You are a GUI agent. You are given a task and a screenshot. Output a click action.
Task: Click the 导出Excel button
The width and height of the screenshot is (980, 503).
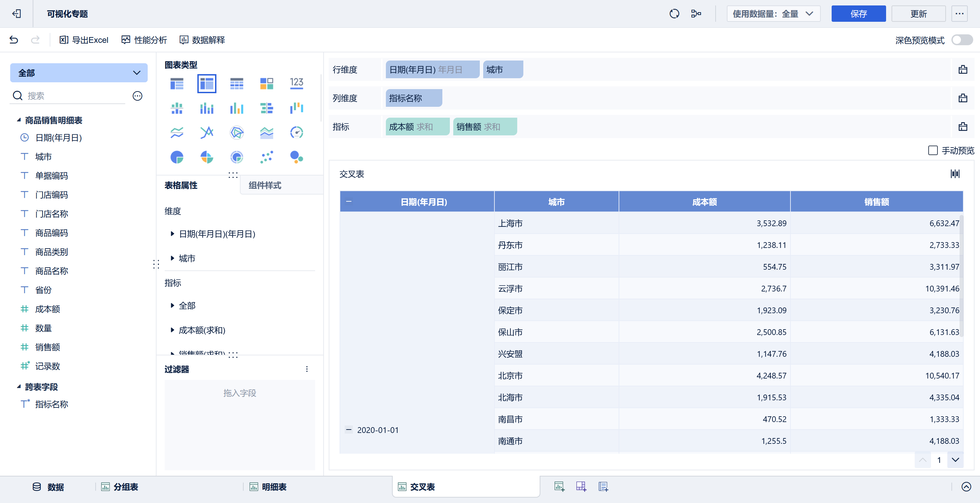[x=84, y=40]
